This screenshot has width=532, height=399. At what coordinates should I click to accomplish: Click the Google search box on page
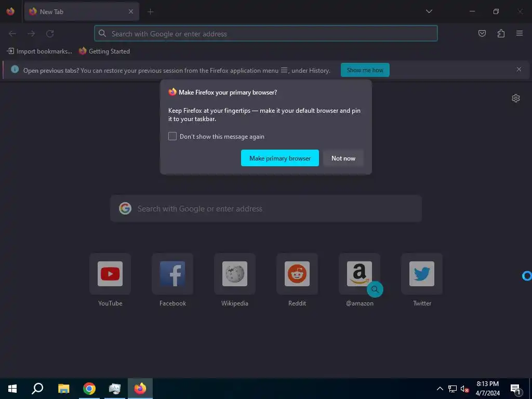tap(266, 209)
